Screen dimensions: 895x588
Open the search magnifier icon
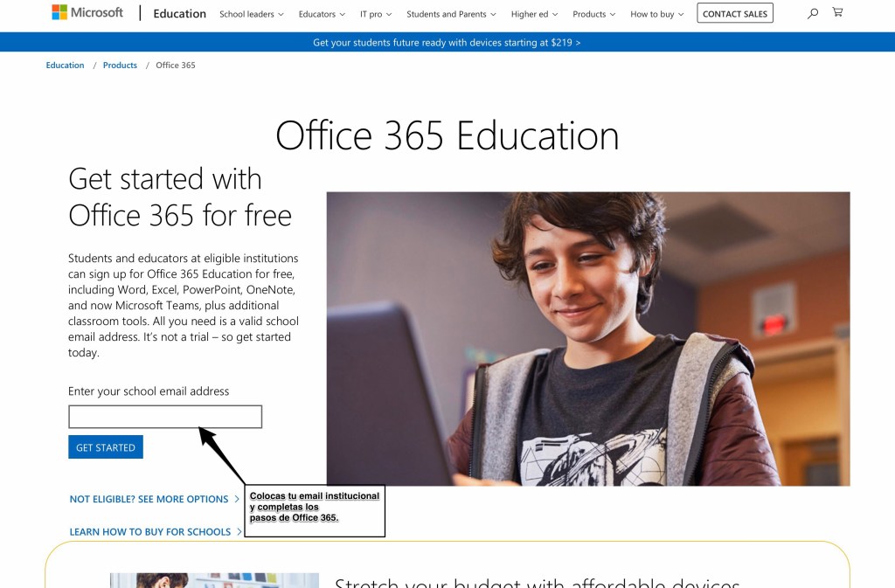pos(813,13)
